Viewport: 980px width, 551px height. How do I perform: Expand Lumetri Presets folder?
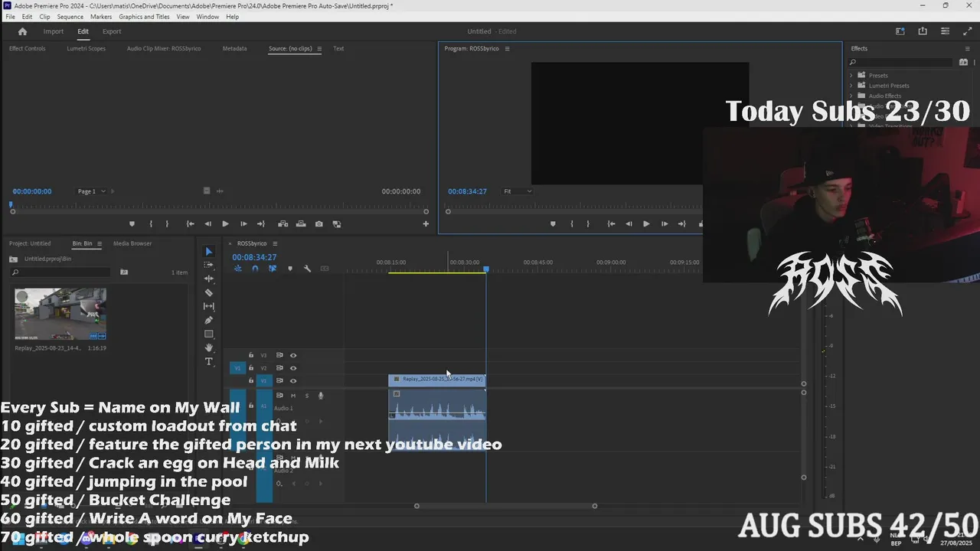click(x=851, y=86)
